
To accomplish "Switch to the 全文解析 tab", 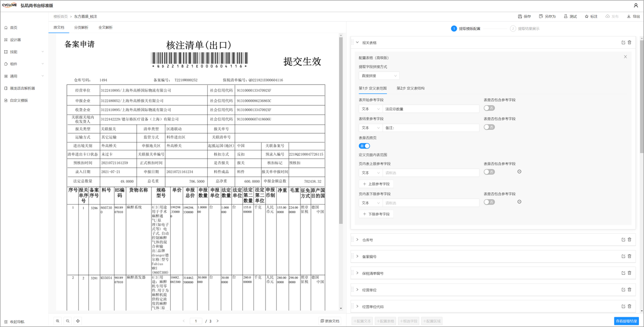I will click(105, 27).
